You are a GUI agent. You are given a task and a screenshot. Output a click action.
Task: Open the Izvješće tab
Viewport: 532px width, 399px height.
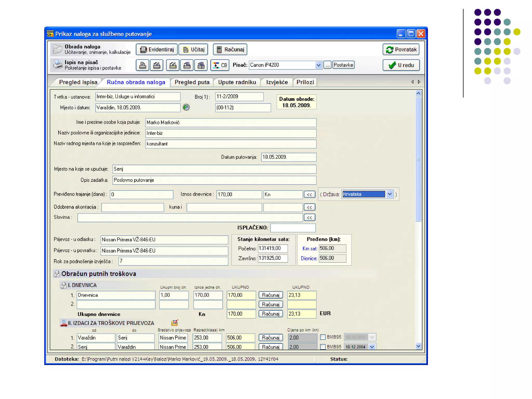point(277,82)
